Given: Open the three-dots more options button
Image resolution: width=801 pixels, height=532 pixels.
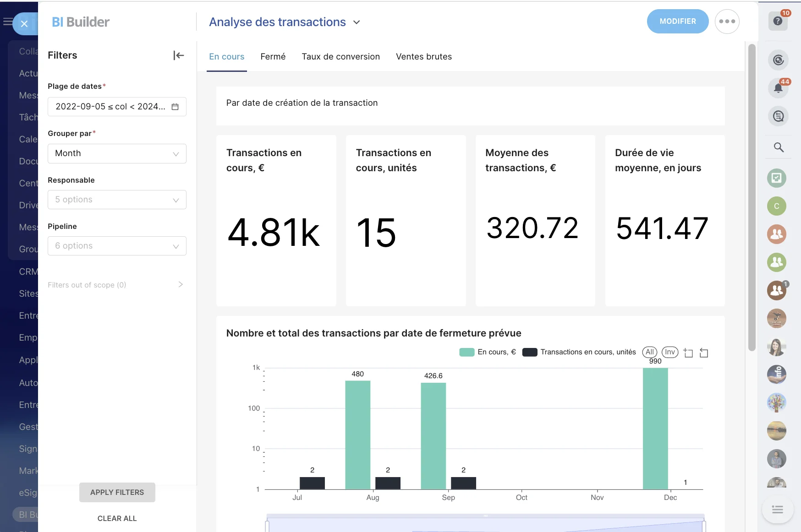Looking at the screenshot, I should click(727, 22).
